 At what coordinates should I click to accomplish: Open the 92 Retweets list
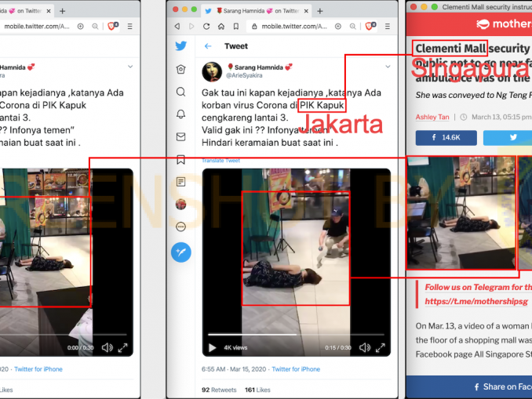[219, 390]
